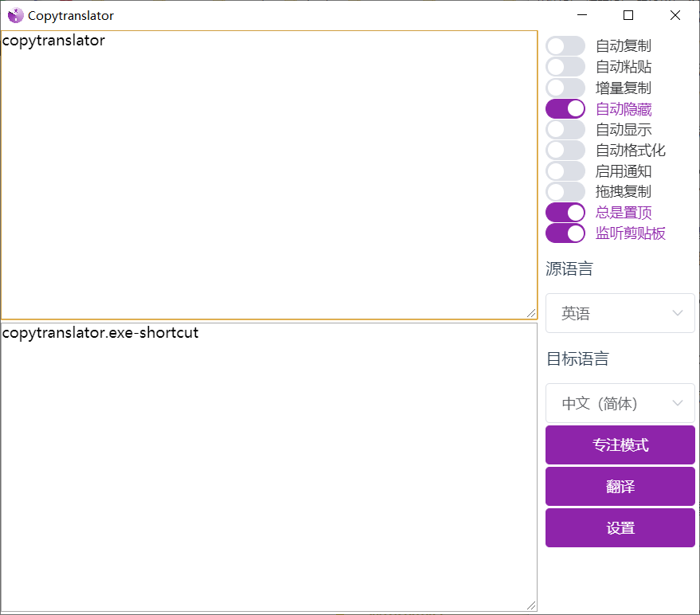The width and height of the screenshot is (700, 615).
Task: Disable the 自动隐藏 switch
Action: click(x=565, y=108)
